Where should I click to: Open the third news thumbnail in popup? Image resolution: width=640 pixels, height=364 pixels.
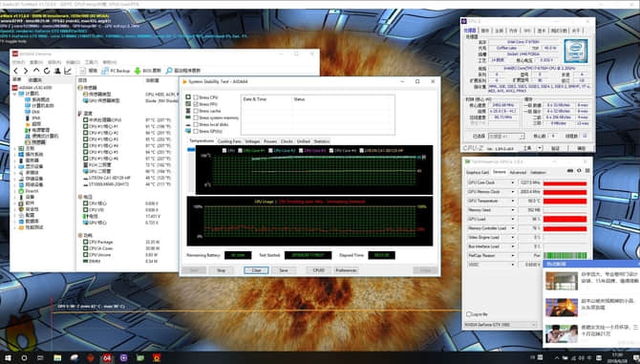pyautogui.click(x=562, y=333)
